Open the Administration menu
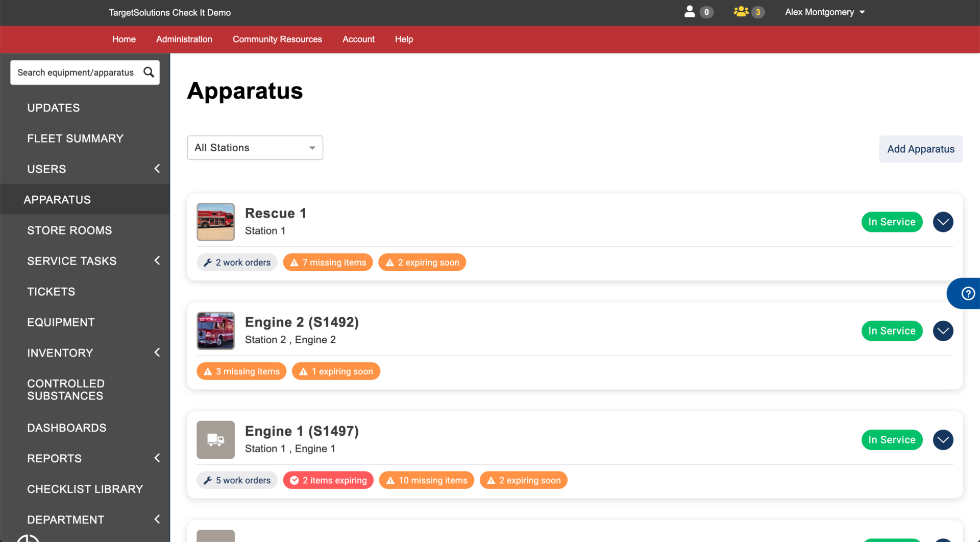980x542 pixels. pyautogui.click(x=184, y=39)
